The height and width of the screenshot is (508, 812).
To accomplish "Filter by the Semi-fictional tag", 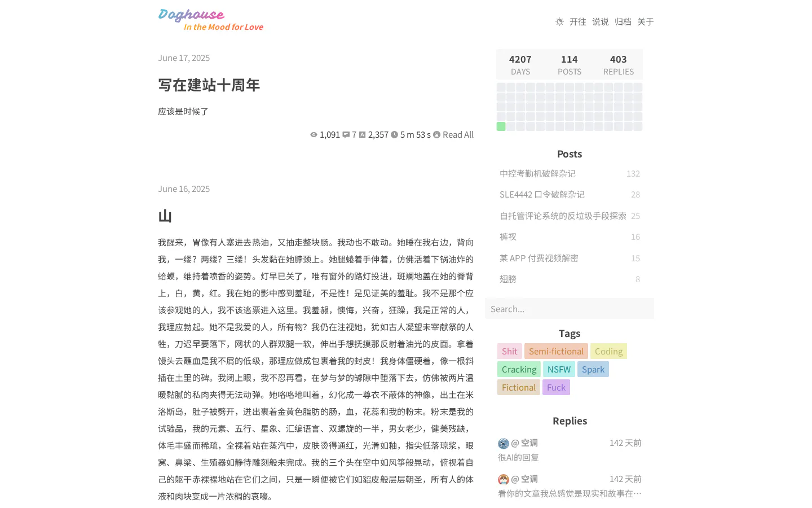I will [x=556, y=351].
